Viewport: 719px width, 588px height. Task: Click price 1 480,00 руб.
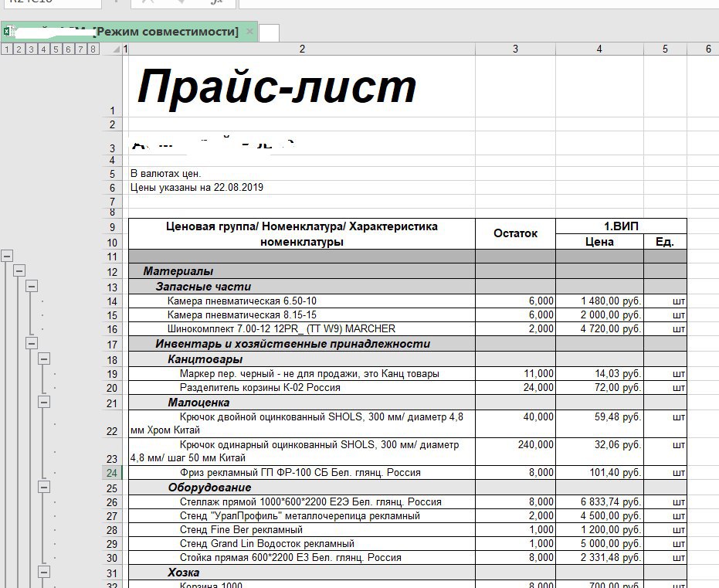click(x=599, y=301)
